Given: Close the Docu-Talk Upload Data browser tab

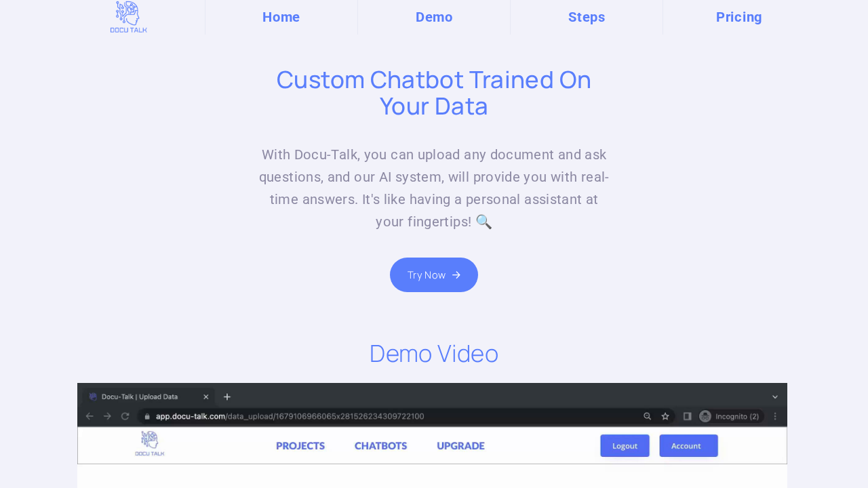Looking at the screenshot, I should (x=206, y=397).
